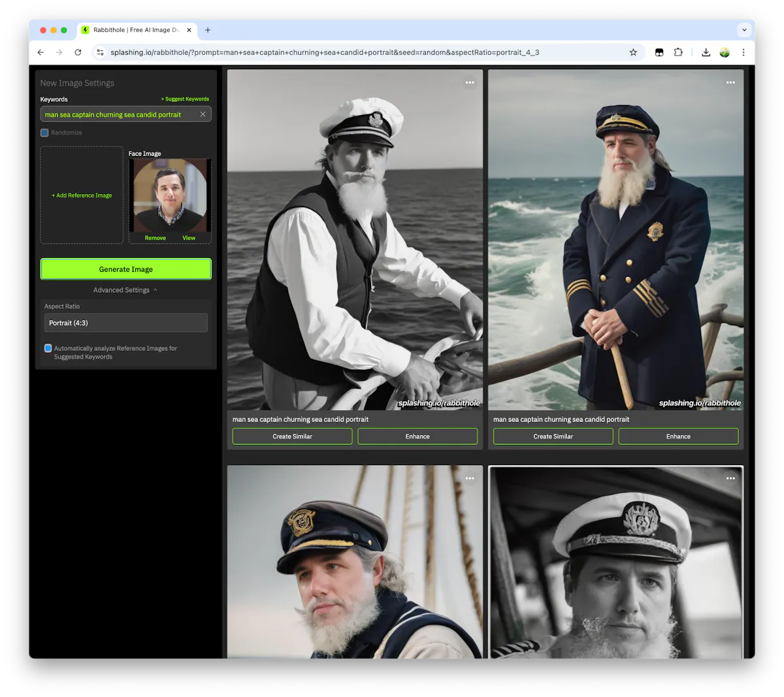Open the Chrome profile avatar

click(725, 52)
